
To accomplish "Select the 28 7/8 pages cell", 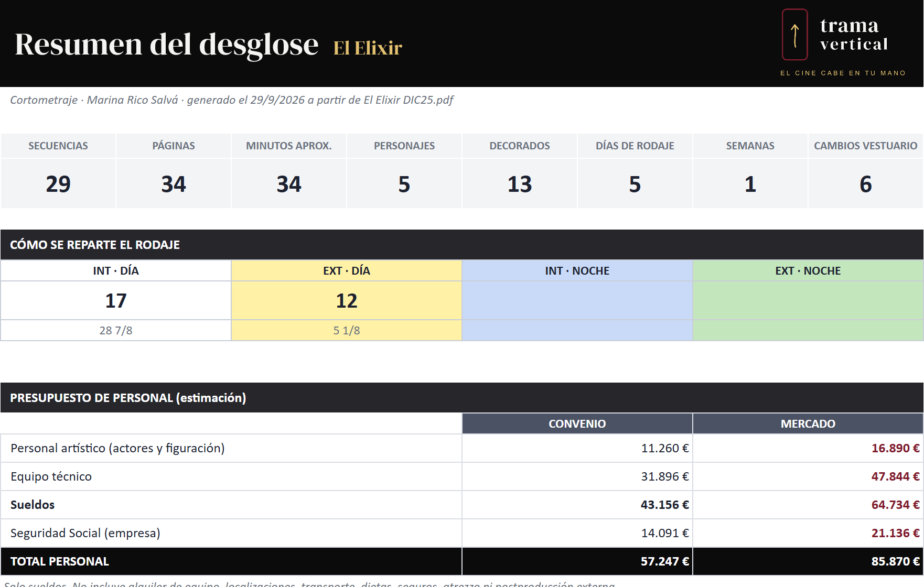I will (x=116, y=331).
